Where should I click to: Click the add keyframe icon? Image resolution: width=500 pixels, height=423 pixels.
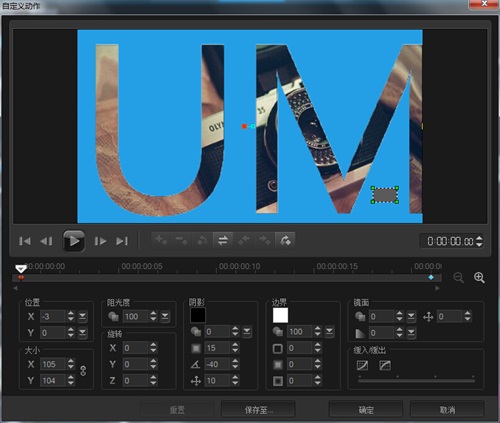click(161, 240)
